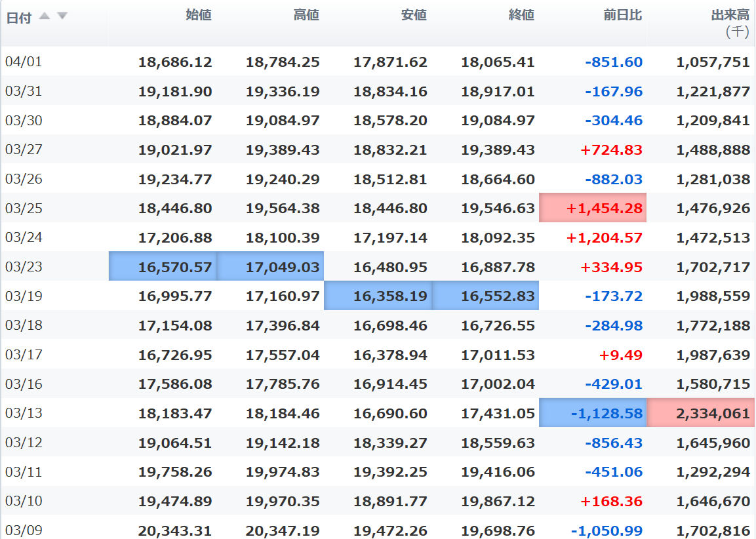Click the 日付 column header
Image resolution: width=756 pixels, height=539 pixels.
(18, 18)
